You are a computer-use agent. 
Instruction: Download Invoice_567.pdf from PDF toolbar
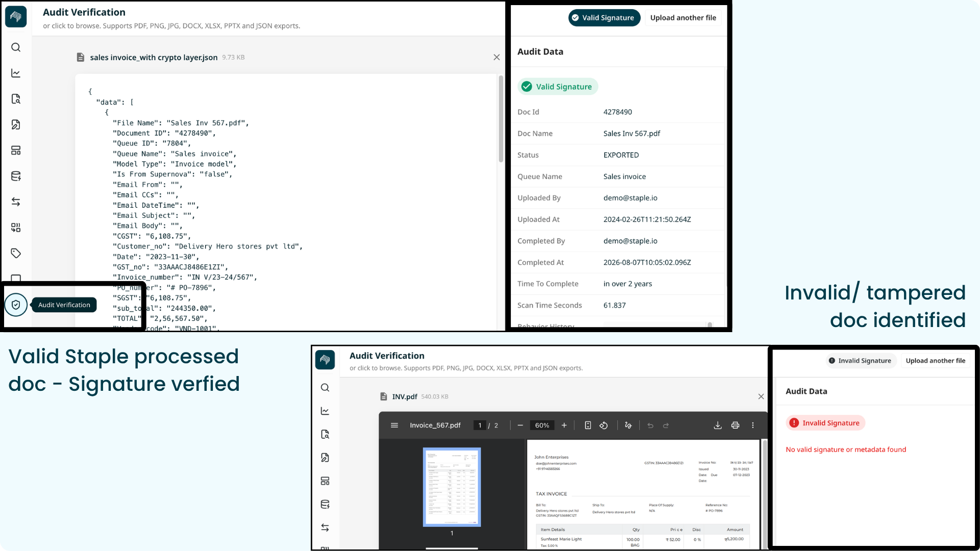click(718, 425)
